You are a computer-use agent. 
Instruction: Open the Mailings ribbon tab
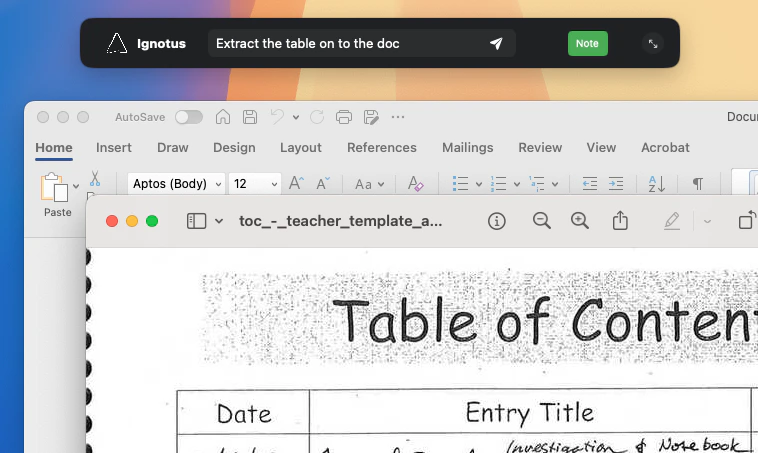[467, 147]
